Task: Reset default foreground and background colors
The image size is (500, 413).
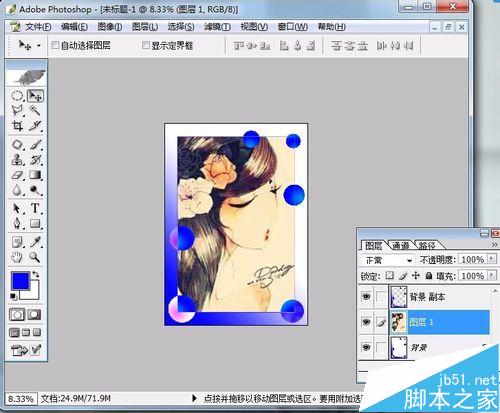Action: [14, 296]
